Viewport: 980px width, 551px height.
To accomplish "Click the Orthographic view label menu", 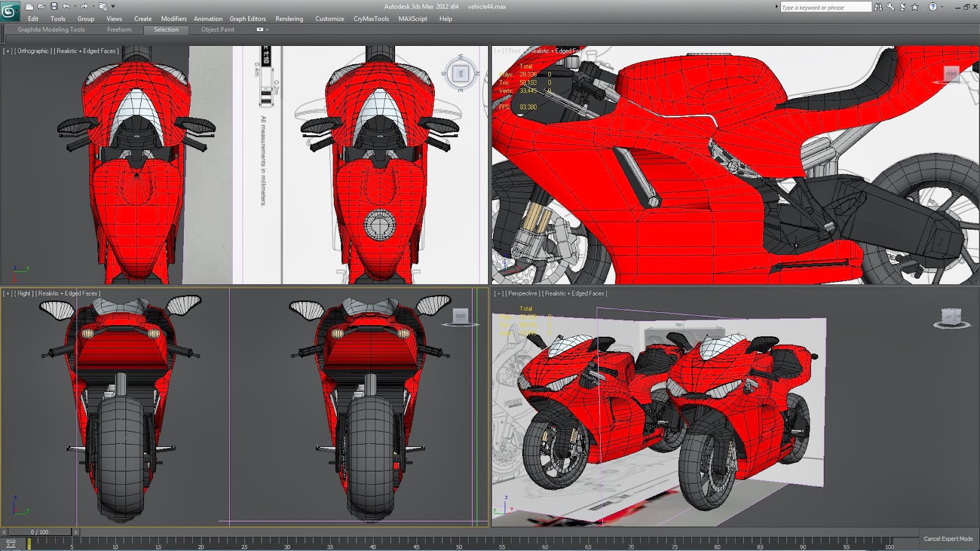I will coord(33,51).
